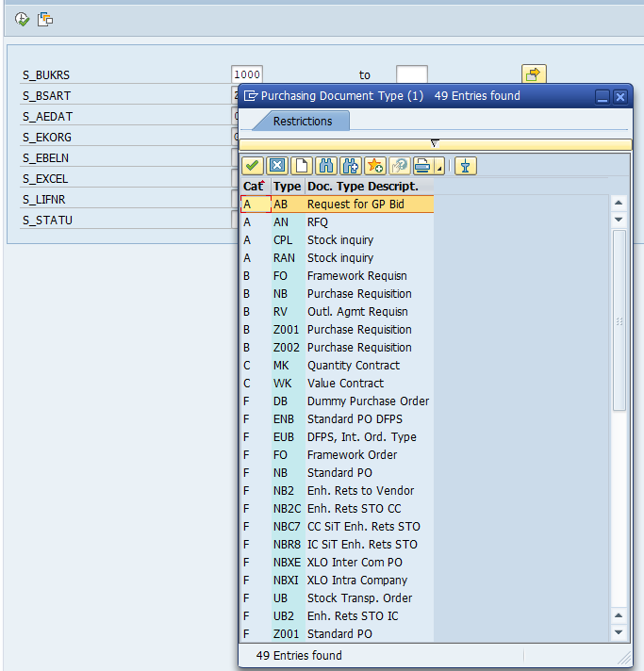Select row 'Request for GP Bid'

pos(338,205)
